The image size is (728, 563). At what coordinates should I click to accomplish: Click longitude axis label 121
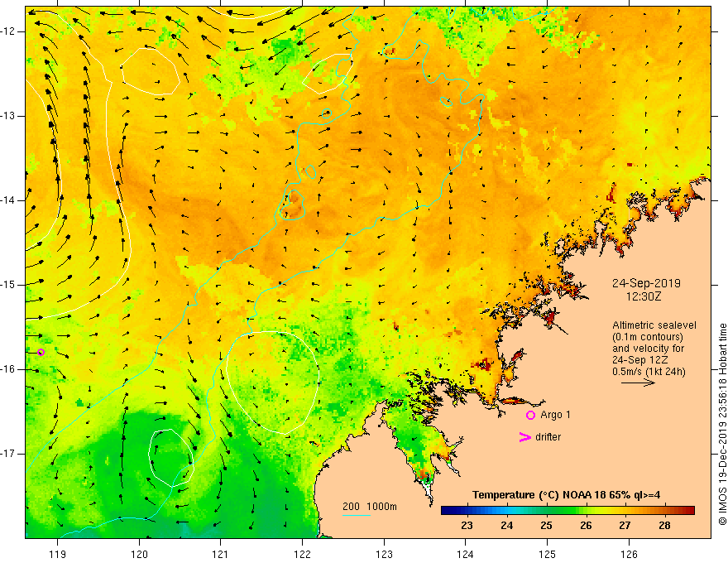pyautogui.click(x=221, y=554)
